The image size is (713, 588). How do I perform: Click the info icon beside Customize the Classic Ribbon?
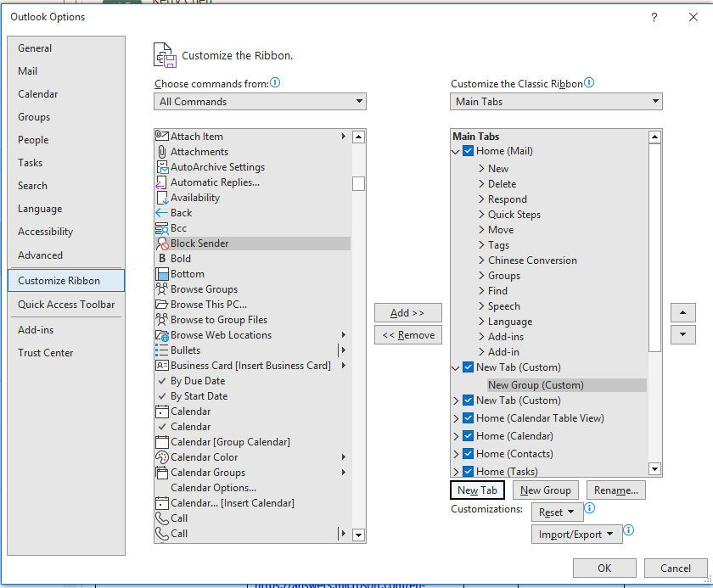[x=589, y=82]
